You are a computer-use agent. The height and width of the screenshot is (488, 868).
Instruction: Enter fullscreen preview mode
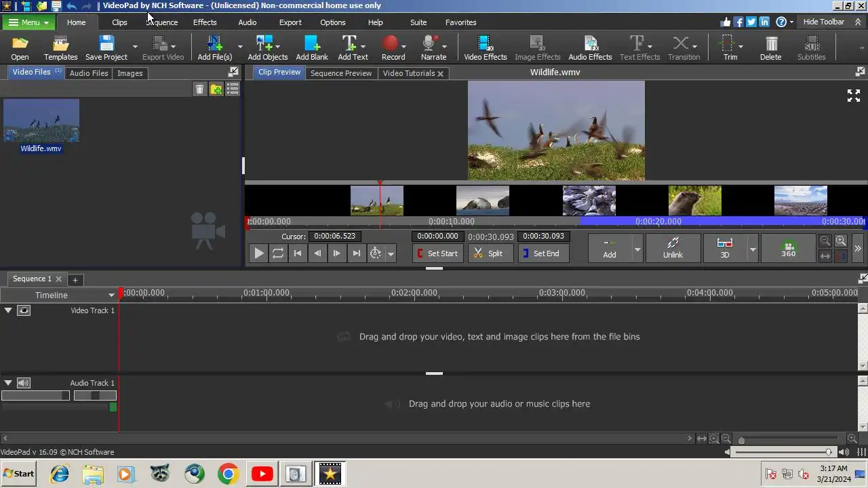coord(854,96)
